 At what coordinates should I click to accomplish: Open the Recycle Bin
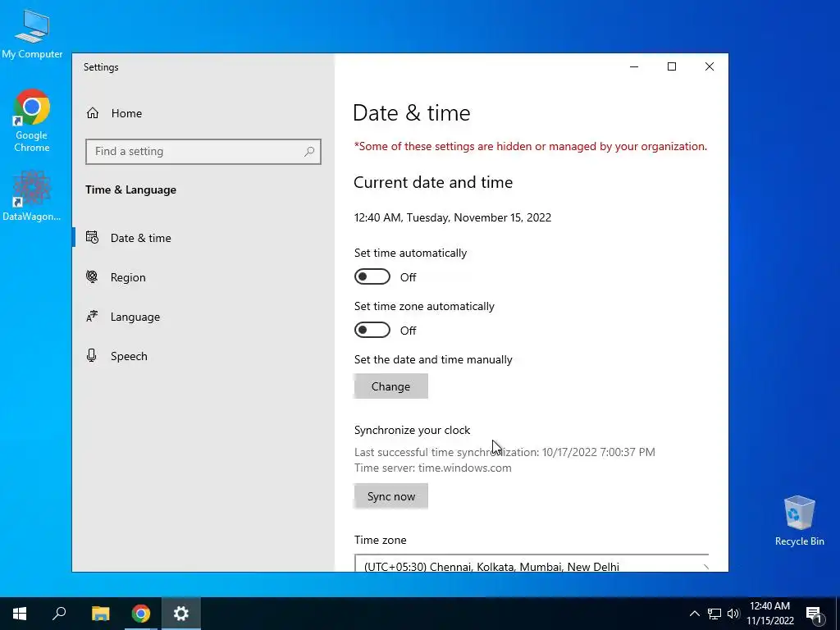click(x=799, y=521)
